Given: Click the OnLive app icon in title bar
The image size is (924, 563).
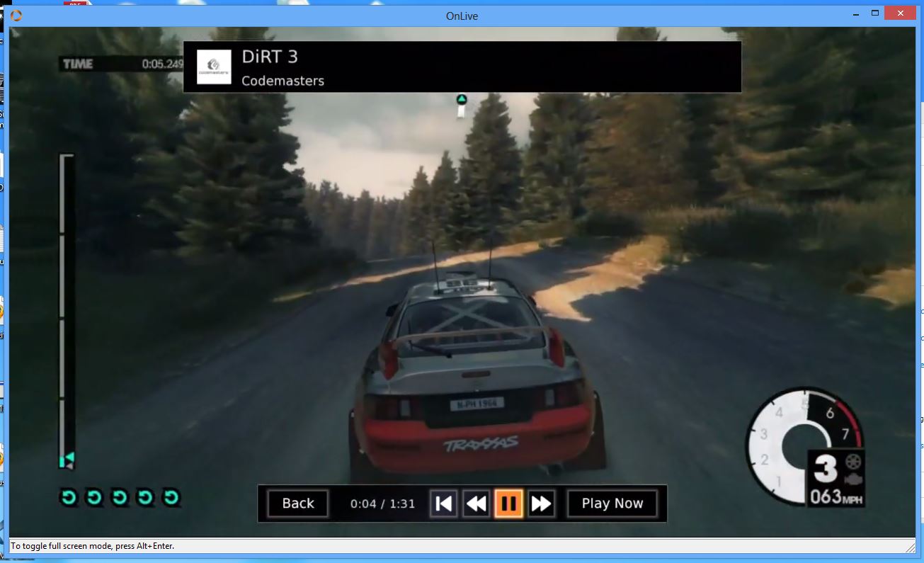Looking at the screenshot, I should click(16, 16).
